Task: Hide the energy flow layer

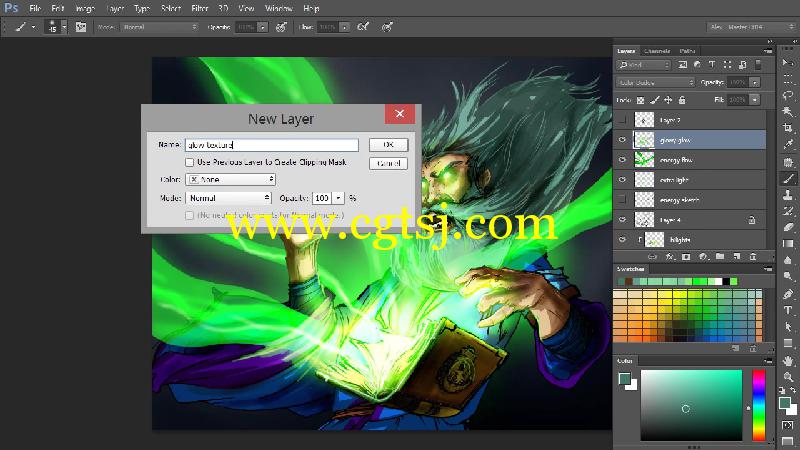Action: point(622,160)
